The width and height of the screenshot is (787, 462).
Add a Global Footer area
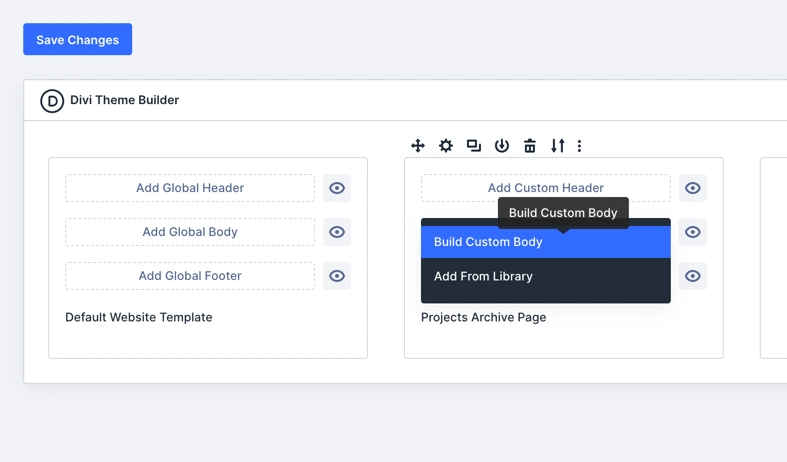pos(190,276)
